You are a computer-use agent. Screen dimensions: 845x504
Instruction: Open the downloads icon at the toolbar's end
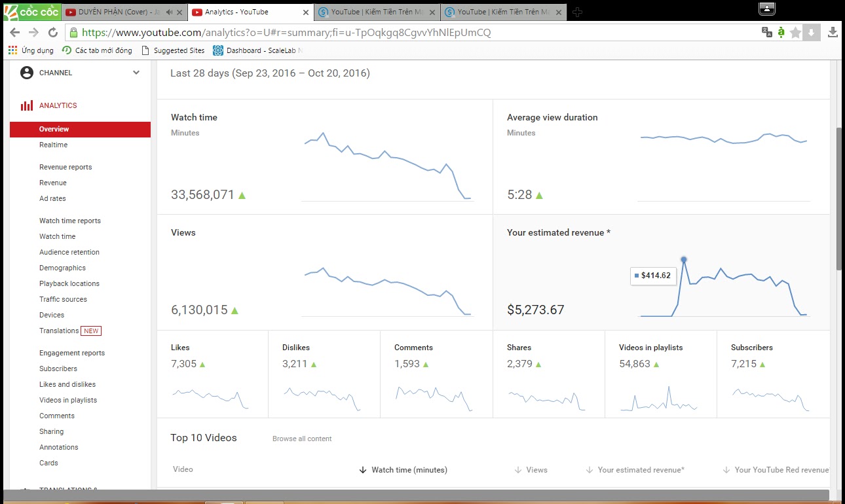(x=833, y=32)
